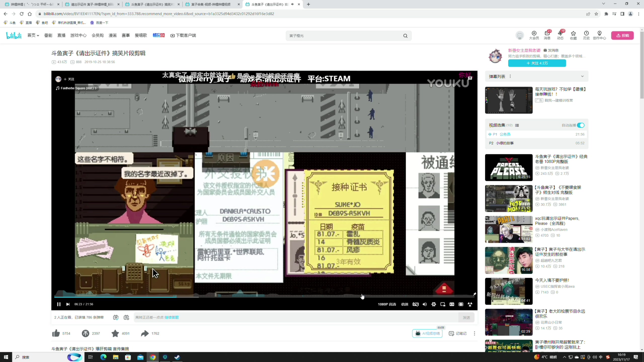
Task: Open the 番剧 navigation item
Action: point(48,35)
